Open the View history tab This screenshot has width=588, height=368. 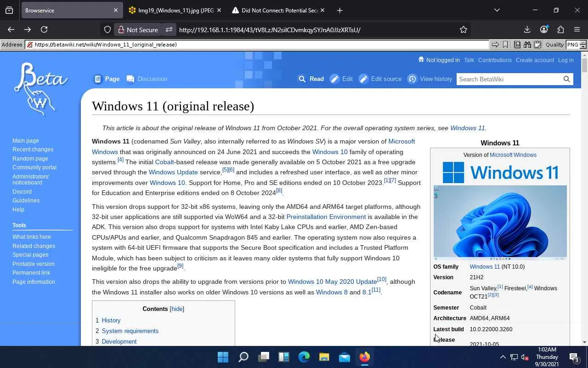[x=430, y=79]
